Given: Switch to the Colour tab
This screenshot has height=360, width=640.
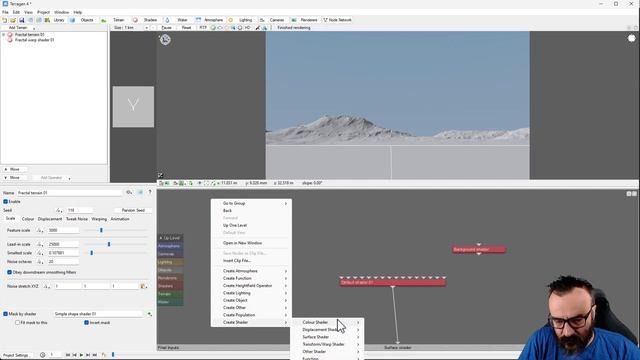Looking at the screenshot, I should [28, 219].
